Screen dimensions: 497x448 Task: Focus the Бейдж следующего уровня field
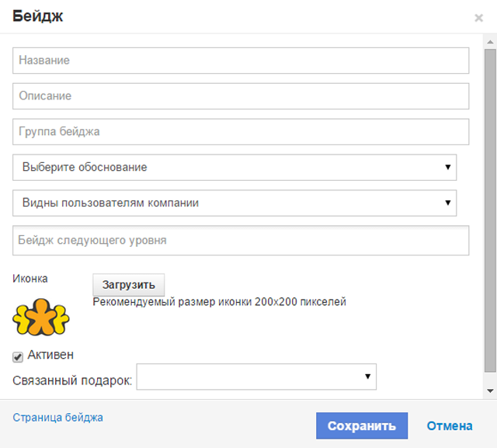[x=241, y=241]
